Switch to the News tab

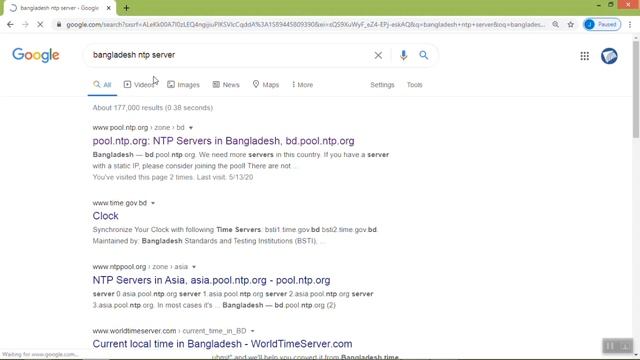pos(226,84)
